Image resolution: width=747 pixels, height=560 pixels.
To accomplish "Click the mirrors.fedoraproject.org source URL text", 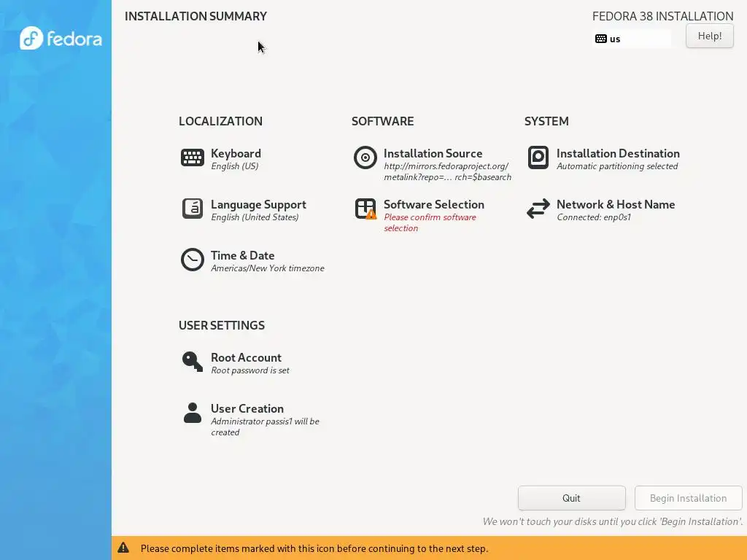I will tap(447, 171).
